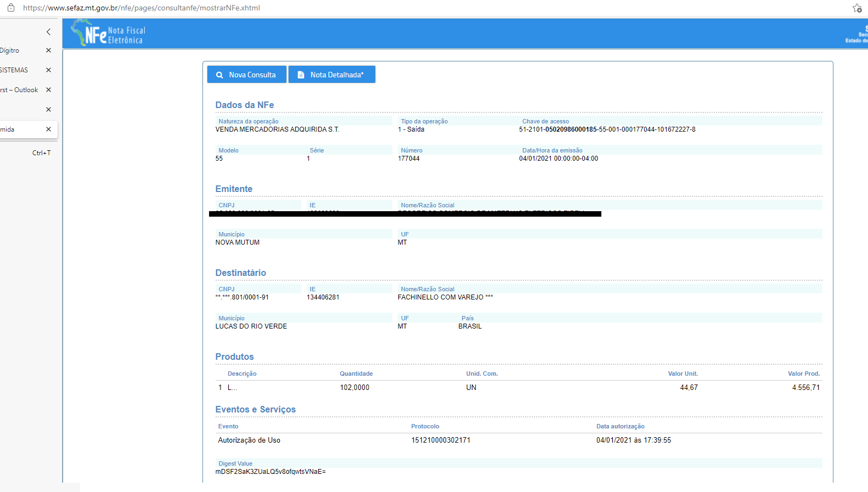Close the Digitro tab
The width and height of the screenshot is (868, 492).
(x=48, y=50)
